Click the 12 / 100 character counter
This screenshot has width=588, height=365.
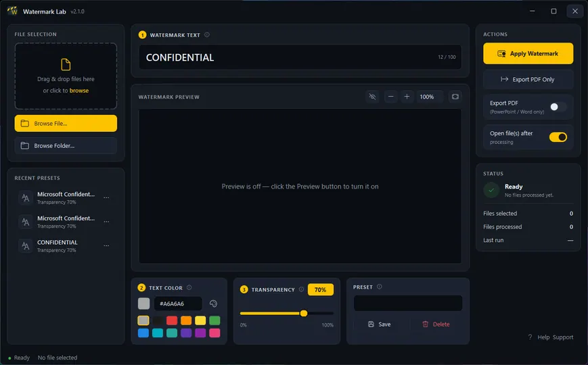tap(447, 57)
